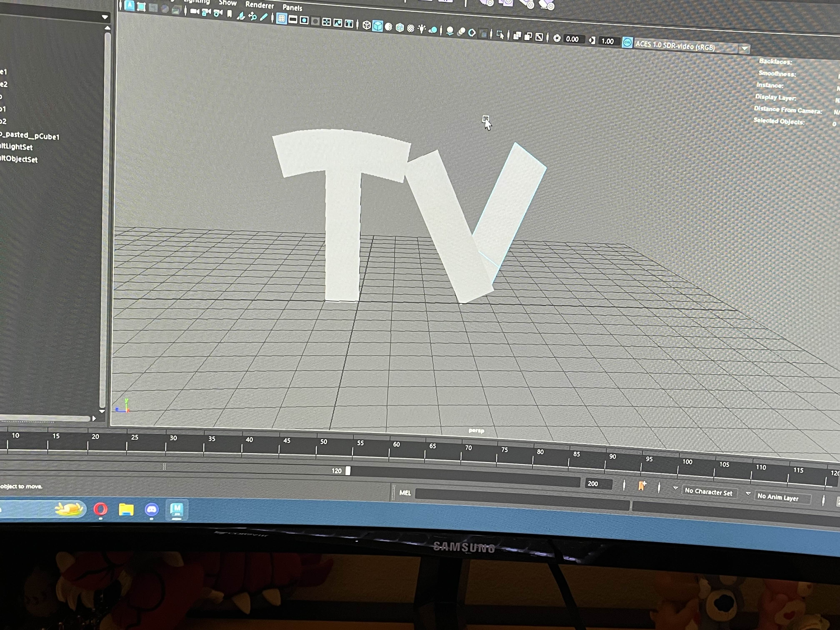Click the orange add bookmark icon

(x=642, y=486)
